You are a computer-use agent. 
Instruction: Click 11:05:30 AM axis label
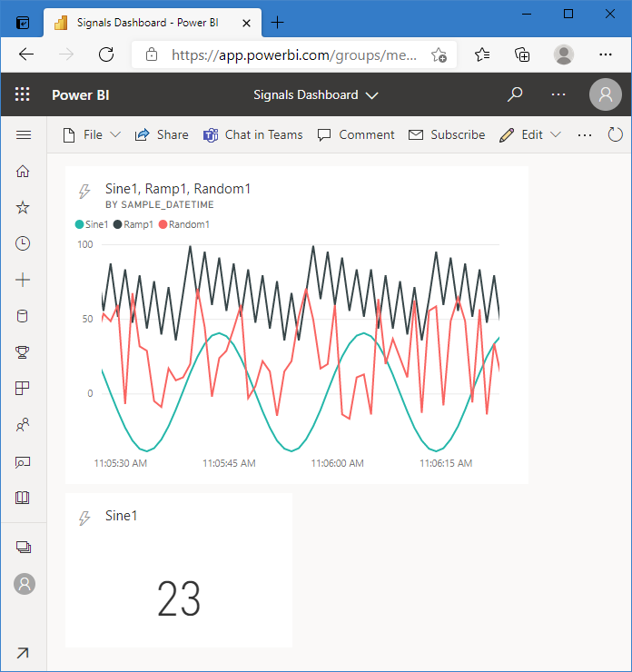pyautogui.click(x=121, y=463)
